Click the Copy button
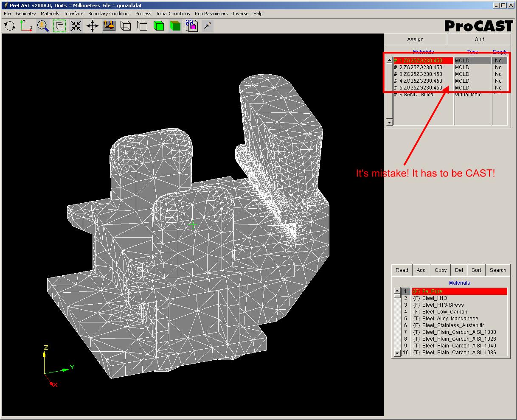Viewport: 517px width, 420px height. (x=441, y=270)
